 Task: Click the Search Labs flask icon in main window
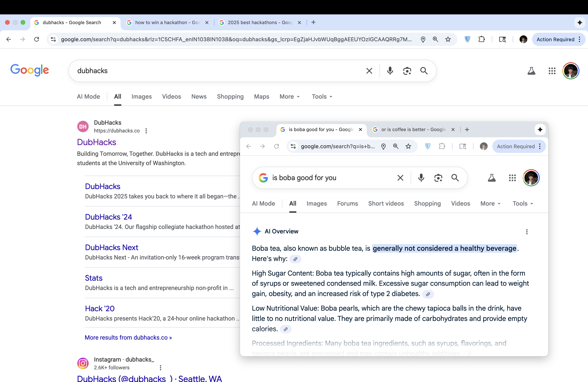pos(531,71)
